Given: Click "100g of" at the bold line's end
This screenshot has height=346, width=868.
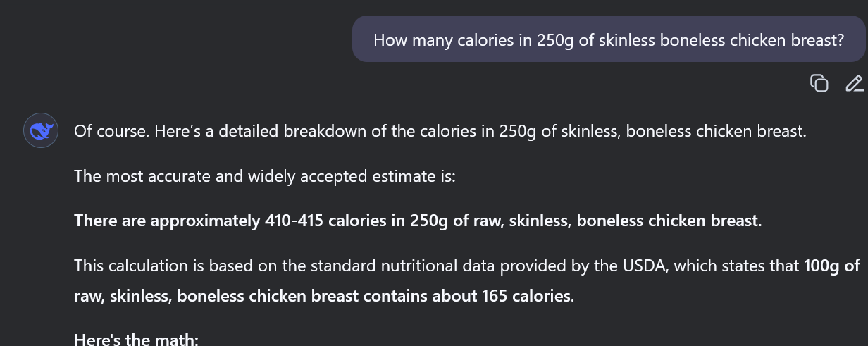Looking at the screenshot, I should (832, 266).
